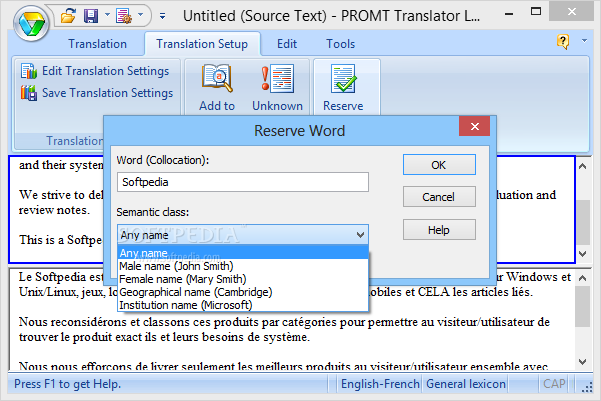The width and height of the screenshot is (601, 401).
Task: Click the Unknown words icon
Action: pyautogui.click(x=278, y=79)
